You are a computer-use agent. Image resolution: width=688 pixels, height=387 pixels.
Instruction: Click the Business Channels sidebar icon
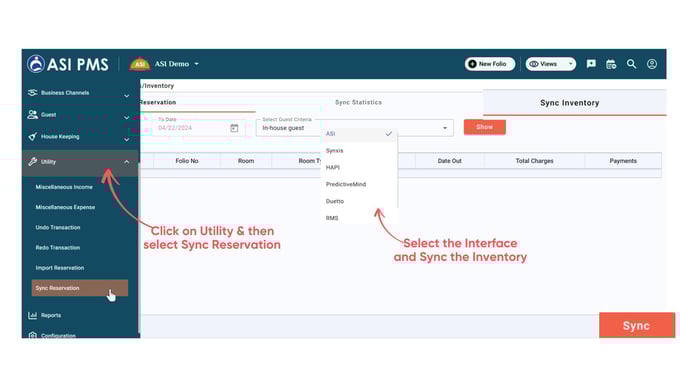point(32,93)
